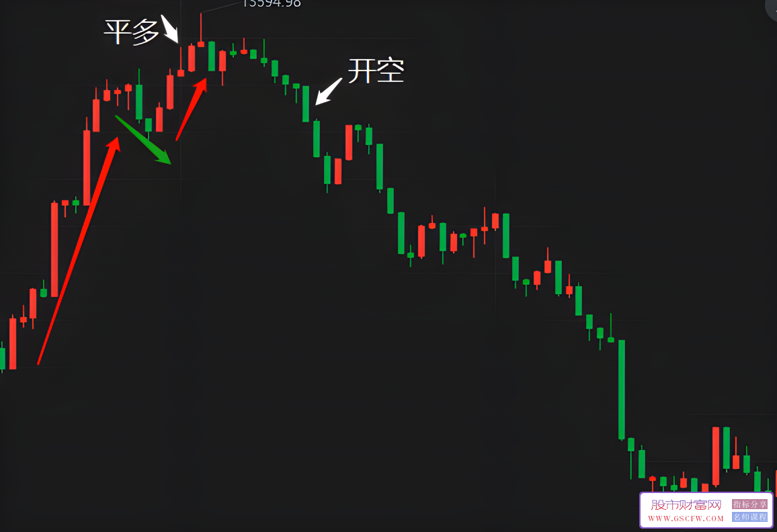Click the 平多 annotation label
The width and height of the screenshot is (777, 532).
click(131, 32)
